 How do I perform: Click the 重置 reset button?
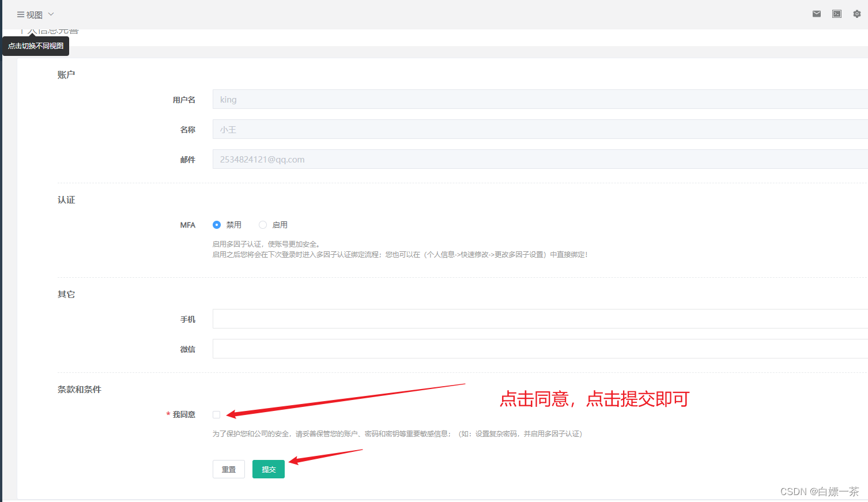pos(229,469)
